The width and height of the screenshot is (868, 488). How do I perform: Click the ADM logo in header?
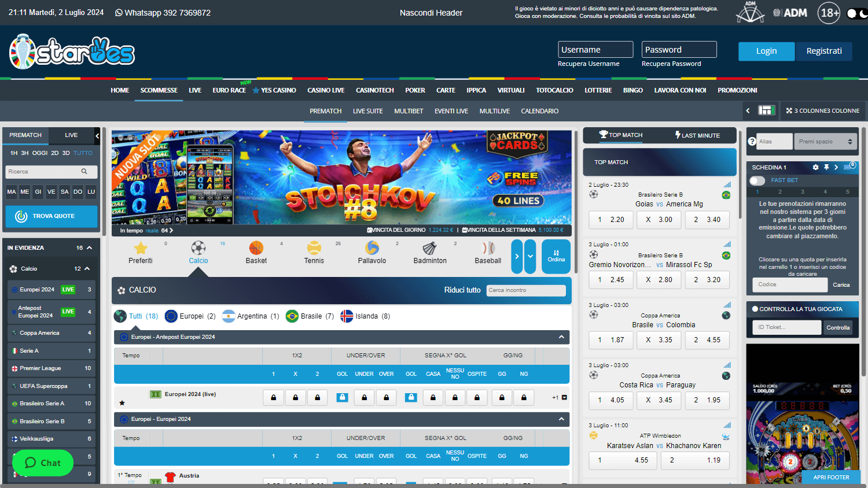pyautogui.click(x=790, y=13)
